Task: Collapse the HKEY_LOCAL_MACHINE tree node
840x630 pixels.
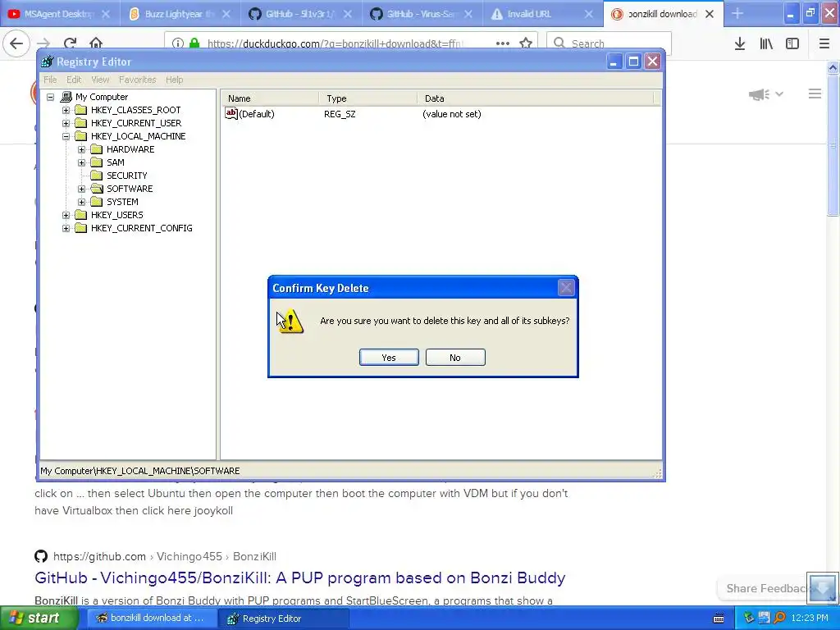Action: pyautogui.click(x=66, y=137)
